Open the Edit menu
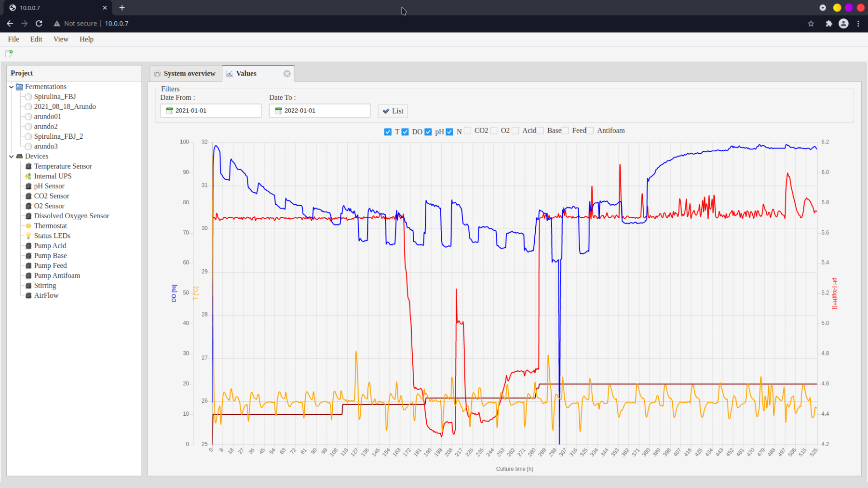Image resolution: width=868 pixels, height=488 pixels. click(x=36, y=40)
